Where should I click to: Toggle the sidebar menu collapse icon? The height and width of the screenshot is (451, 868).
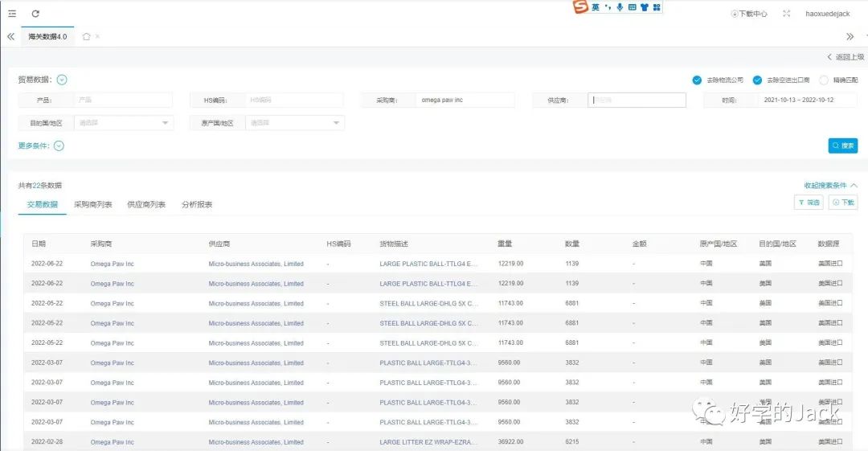[12, 14]
